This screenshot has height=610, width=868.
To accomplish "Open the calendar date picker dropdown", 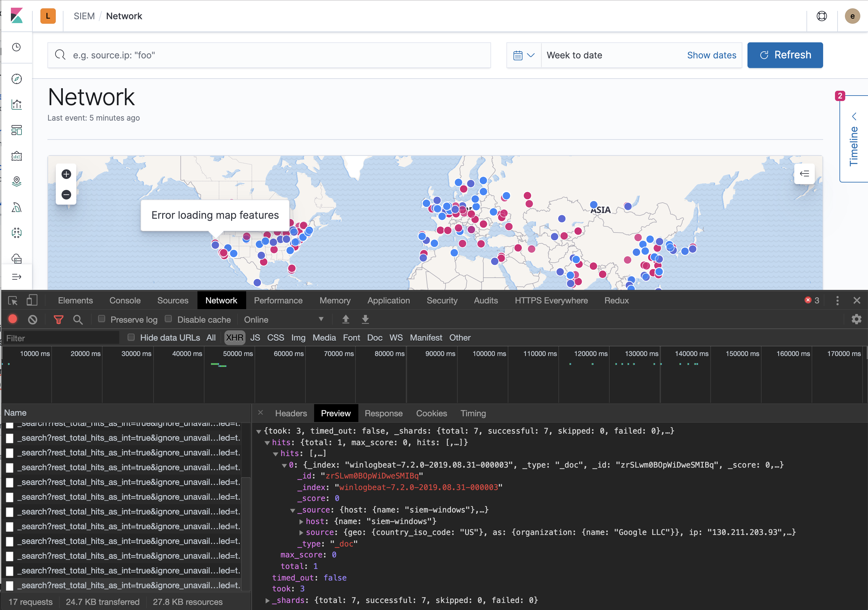I will click(524, 55).
